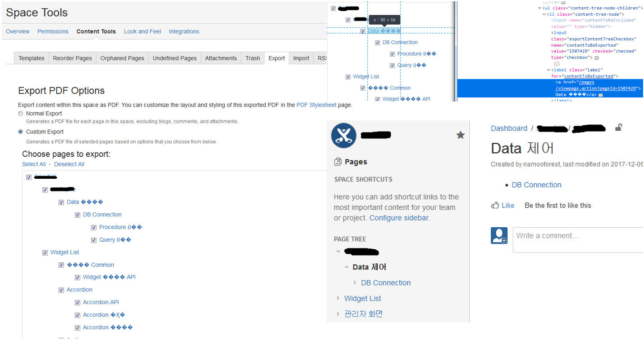Click the thumbs-up Like icon
Screen dimensions: 644x340
[495, 205]
